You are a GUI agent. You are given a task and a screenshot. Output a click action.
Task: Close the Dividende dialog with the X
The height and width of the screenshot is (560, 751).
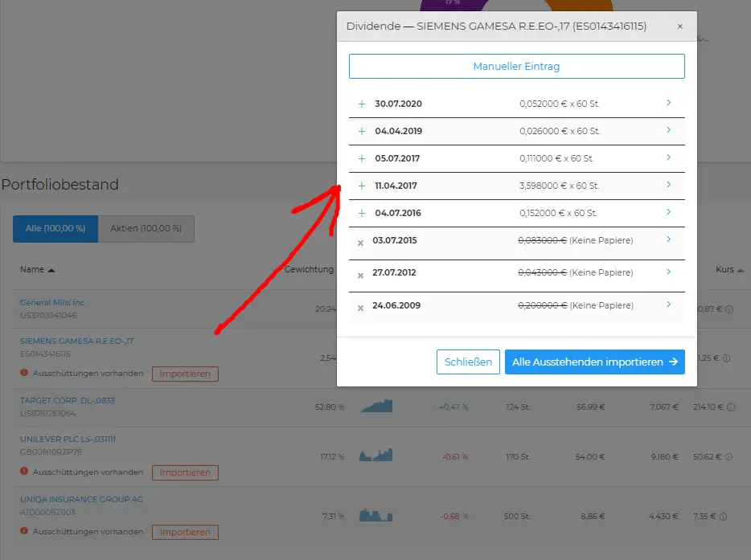[679, 27]
